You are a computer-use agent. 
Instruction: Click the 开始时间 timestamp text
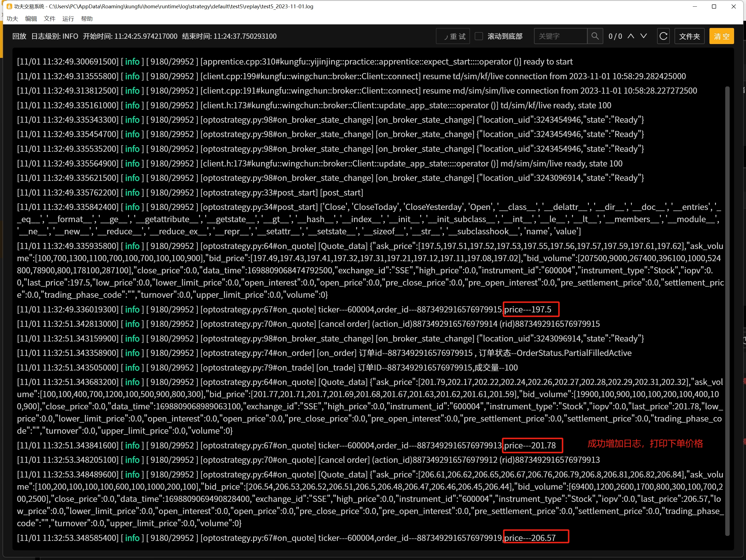pyautogui.click(x=130, y=36)
